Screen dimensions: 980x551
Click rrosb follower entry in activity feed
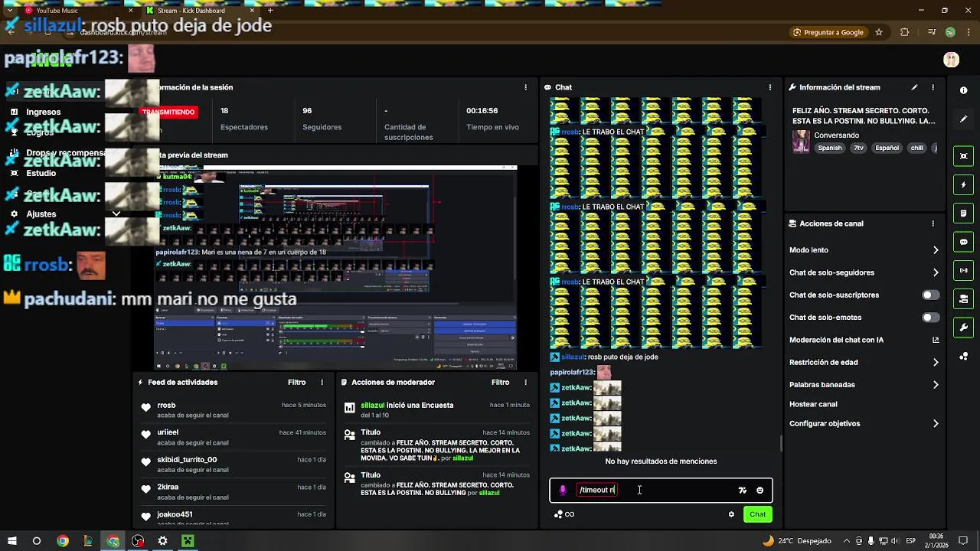click(x=234, y=410)
